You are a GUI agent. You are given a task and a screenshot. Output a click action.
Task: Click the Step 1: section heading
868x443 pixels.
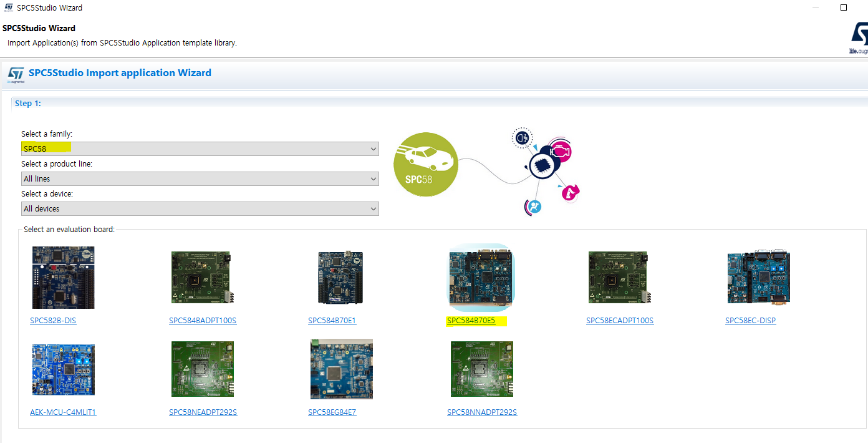coord(28,103)
